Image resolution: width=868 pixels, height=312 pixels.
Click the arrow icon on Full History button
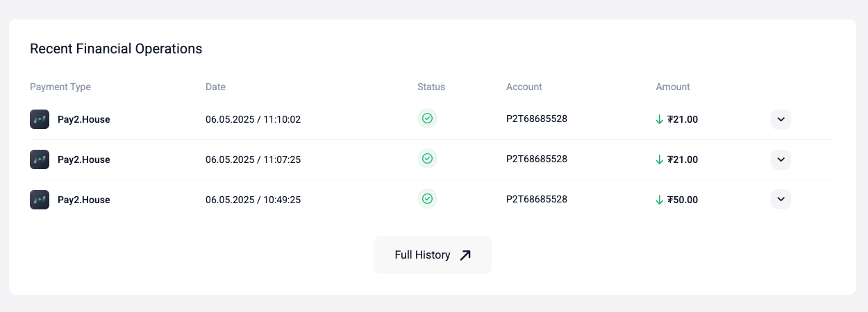click(465, 255)
